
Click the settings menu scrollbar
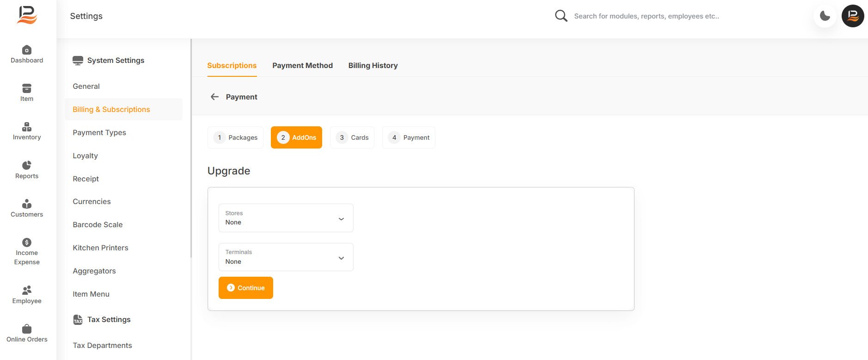point(191,148)
